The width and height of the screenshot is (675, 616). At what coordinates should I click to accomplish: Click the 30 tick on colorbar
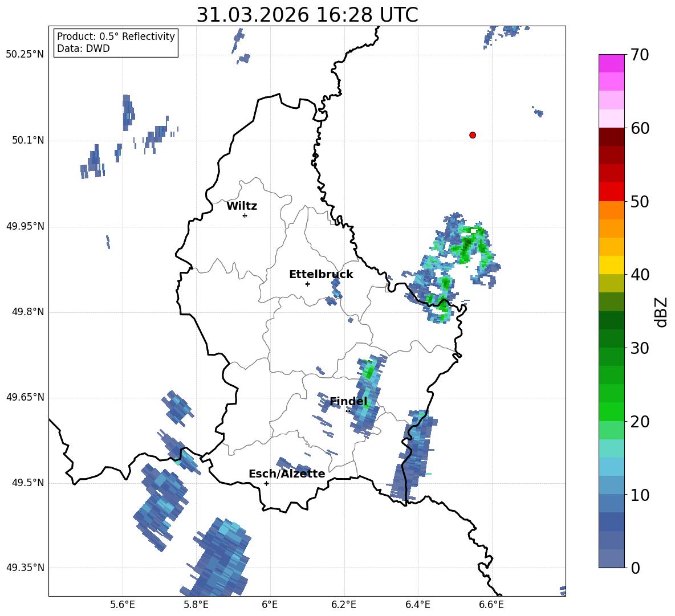pos(640,348)
